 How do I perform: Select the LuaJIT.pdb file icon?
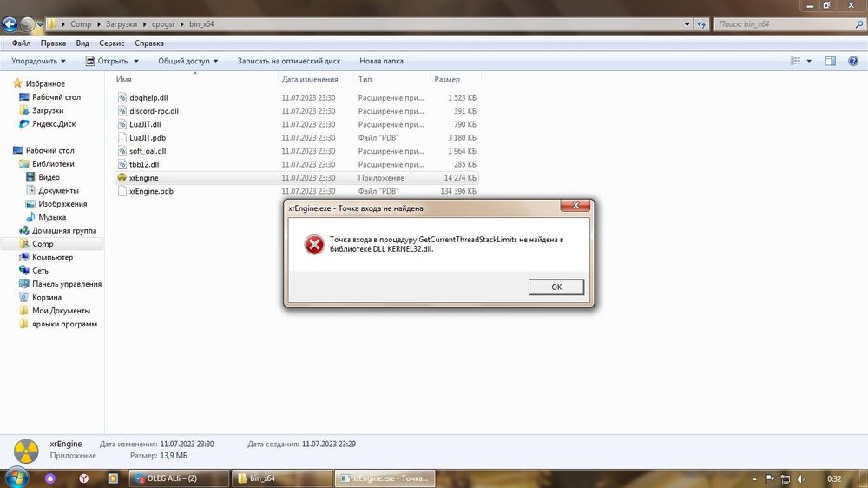click(x=122, y=137)
